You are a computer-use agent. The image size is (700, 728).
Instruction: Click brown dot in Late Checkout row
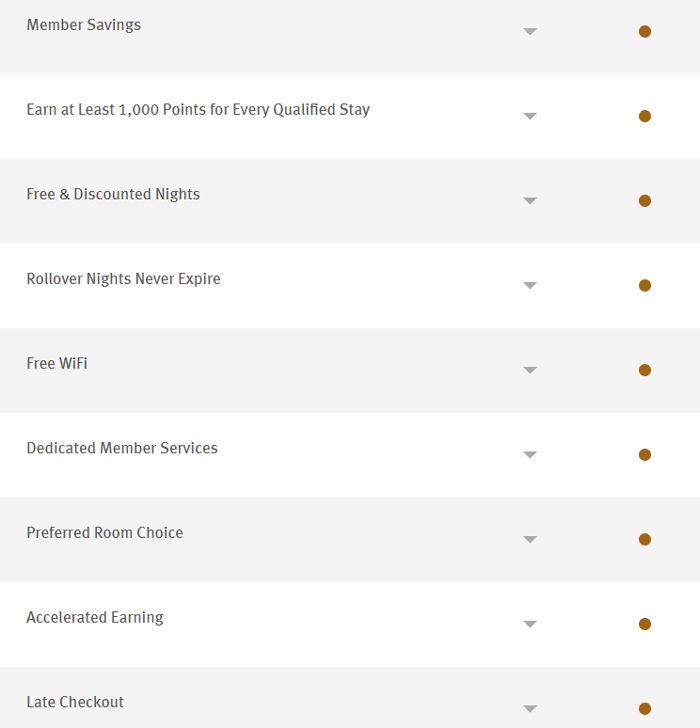(644, 708)
